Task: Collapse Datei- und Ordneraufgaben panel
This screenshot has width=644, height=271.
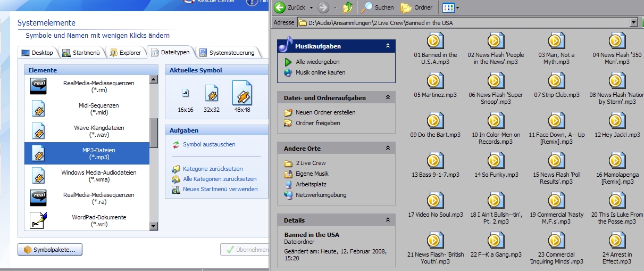Action: pyautogui.click(x=388, y=97)
